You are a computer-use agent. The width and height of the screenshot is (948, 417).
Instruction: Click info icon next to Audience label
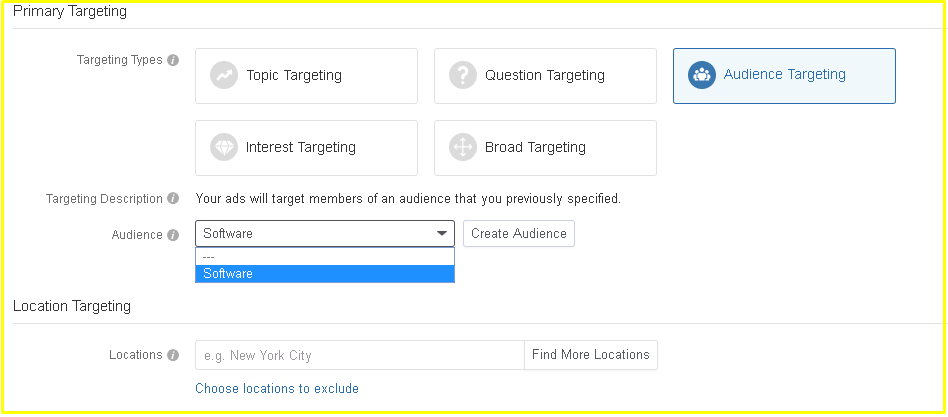[173, 235]
